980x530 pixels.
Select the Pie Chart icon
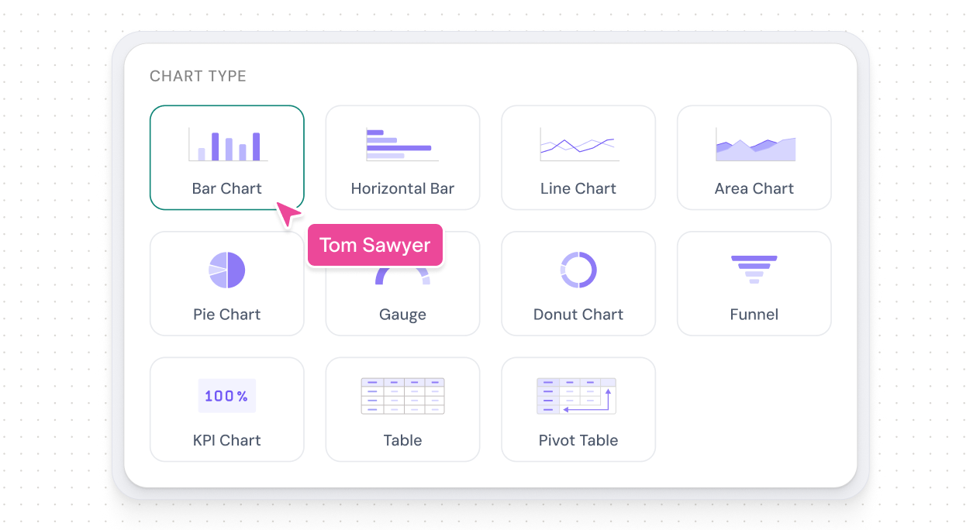[227, 270]
